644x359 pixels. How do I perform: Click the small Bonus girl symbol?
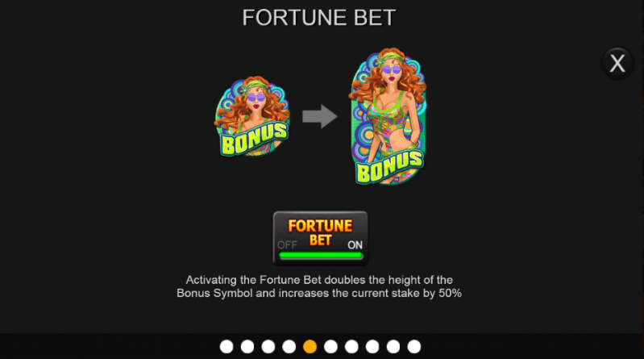pos(252,116)
